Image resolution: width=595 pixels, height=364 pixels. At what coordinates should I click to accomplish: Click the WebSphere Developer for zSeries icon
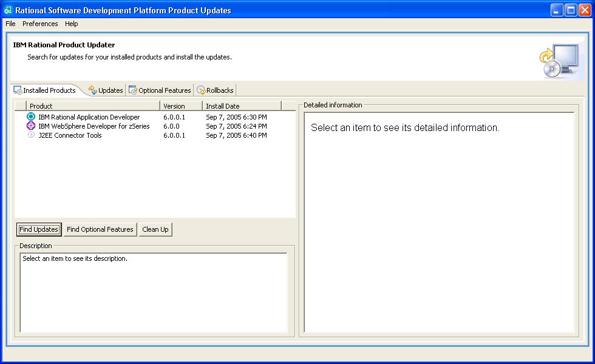coord(31,126)
